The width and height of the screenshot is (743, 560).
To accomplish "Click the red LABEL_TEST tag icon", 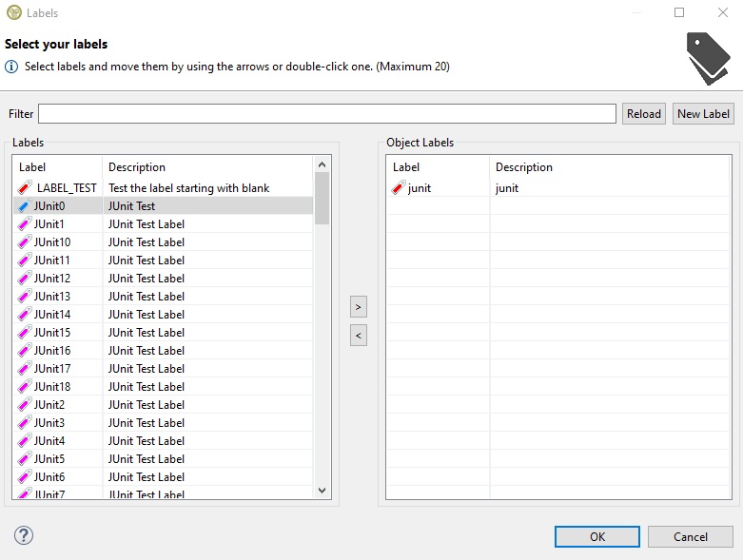I will [25, 188].
